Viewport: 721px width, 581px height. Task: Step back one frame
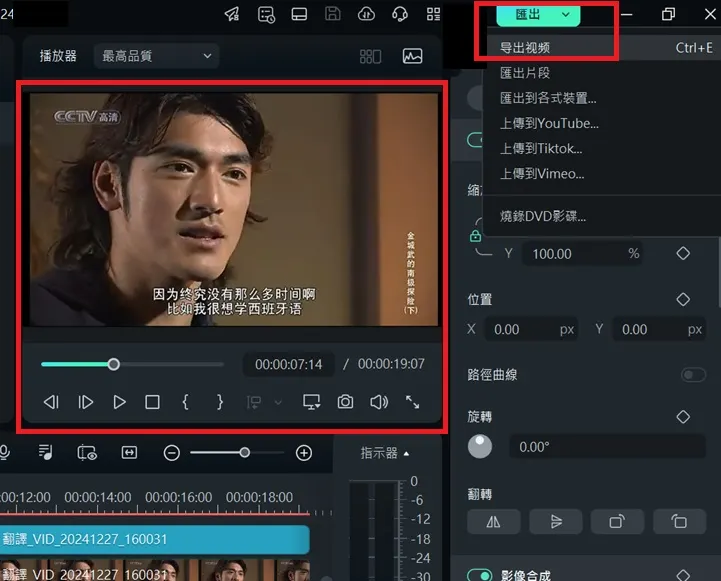[x=51, y=402]
